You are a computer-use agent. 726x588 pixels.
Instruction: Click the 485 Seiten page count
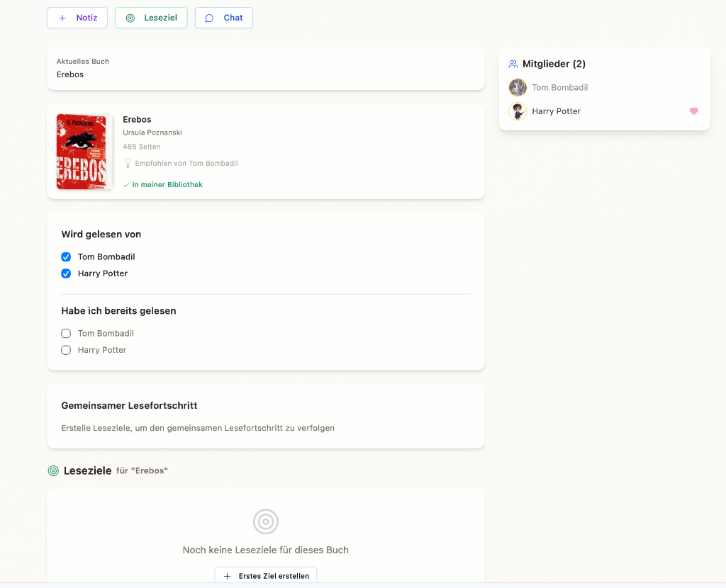(142, 147)
